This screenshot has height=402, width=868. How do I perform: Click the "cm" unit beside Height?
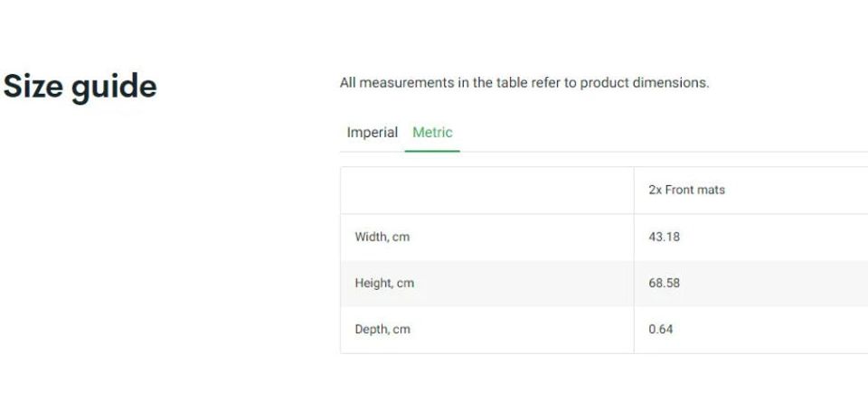[405, 284]
